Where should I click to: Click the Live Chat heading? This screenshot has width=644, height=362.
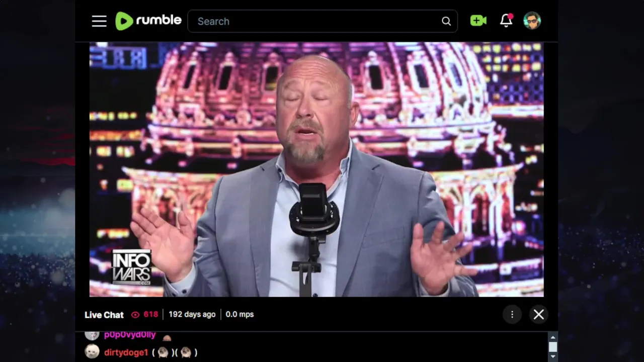[104, 315]
